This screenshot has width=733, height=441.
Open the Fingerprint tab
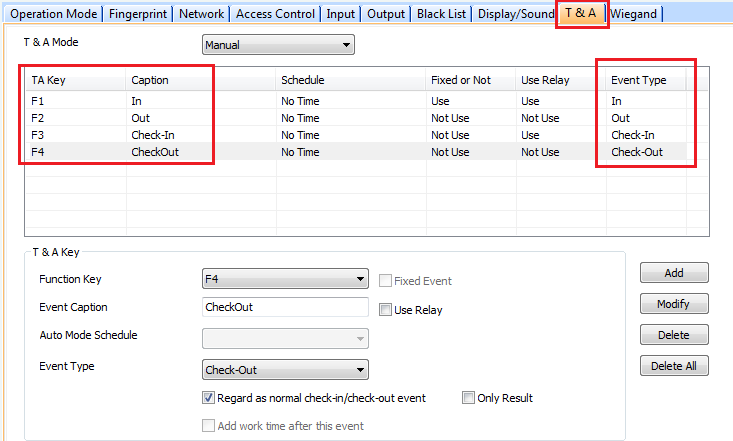[138, 14]
